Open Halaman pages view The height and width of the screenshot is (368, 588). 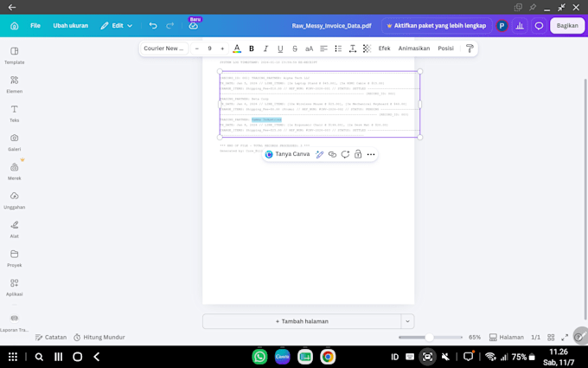pos(507,337)
